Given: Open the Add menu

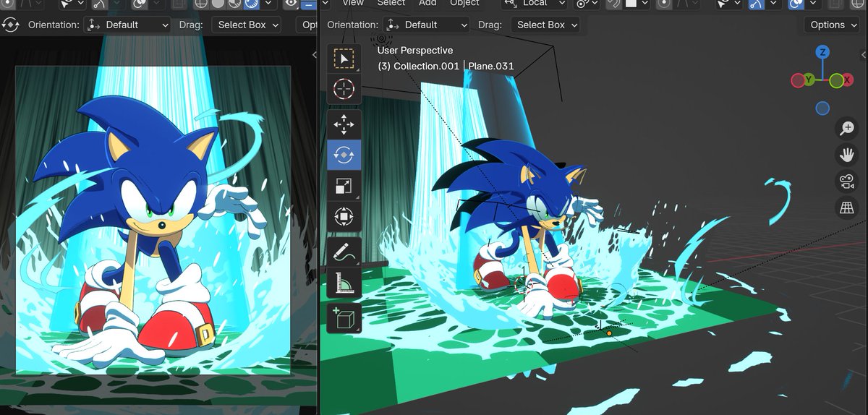Looking at the screenshot, I should click(x=427, y=3).
